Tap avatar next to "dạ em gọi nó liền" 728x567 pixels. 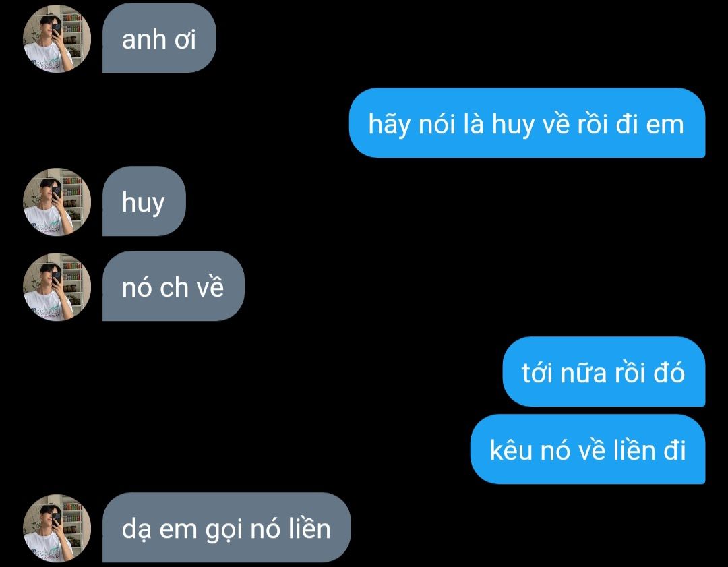pyautogui.click(x=57, y=528)
